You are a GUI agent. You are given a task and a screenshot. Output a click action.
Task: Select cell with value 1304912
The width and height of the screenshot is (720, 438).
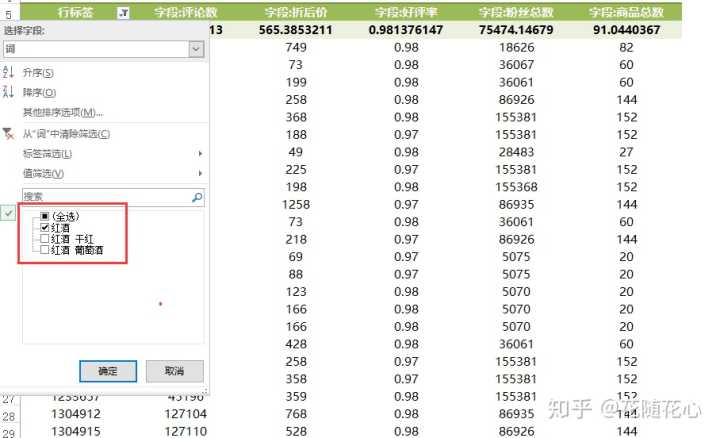click(76, 414)
